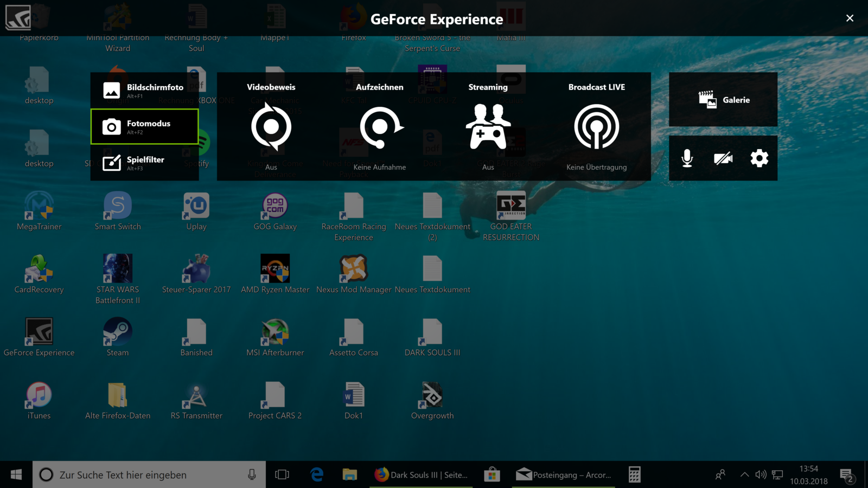Open Task View on taskbar
Image resolution: width=868 pixels, height=488 pixels.
(x=282, y=474)
